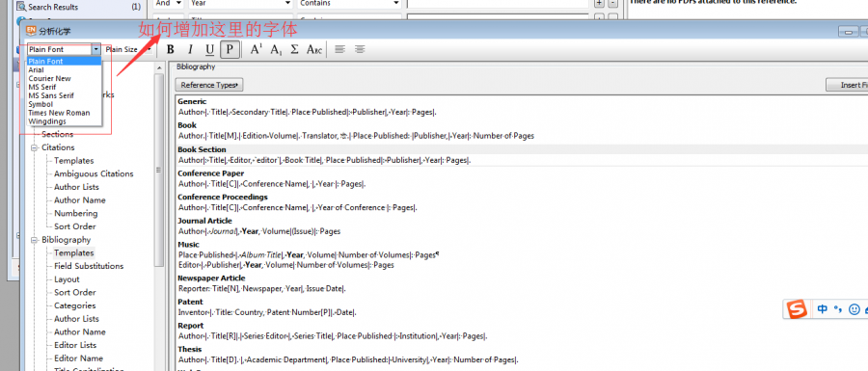Screen dimensions: 868x371
Task: Select Templates under Bibliography
Action: 73,252
